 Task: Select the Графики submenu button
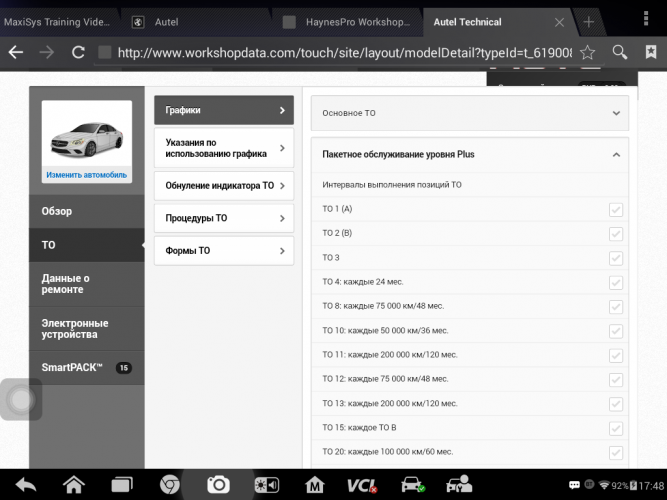(x=224, y=110)
